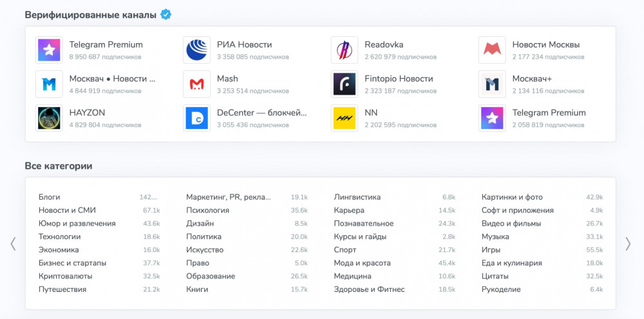Open the yellow NN channel icon
This screenshot has width=644, height=319.
(x=344, y=118)
